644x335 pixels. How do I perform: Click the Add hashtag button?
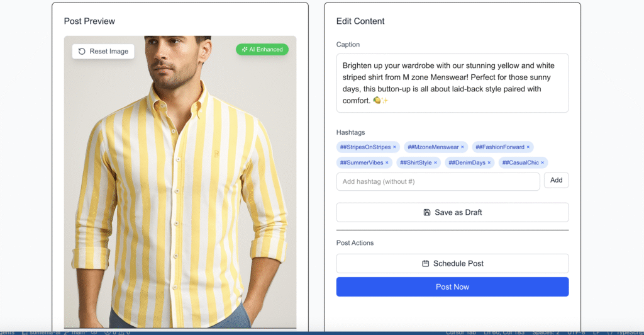[556, 180]
